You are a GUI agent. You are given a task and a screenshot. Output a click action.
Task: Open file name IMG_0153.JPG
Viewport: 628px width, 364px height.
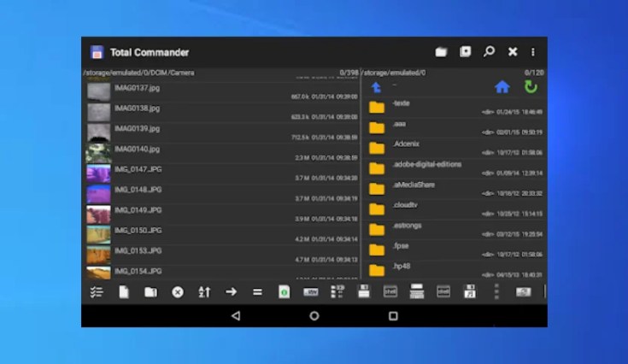(138, 251)
